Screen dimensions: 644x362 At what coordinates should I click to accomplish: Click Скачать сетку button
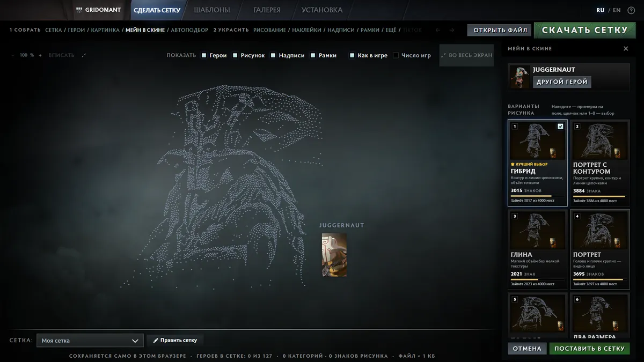[x=584, y=30]
